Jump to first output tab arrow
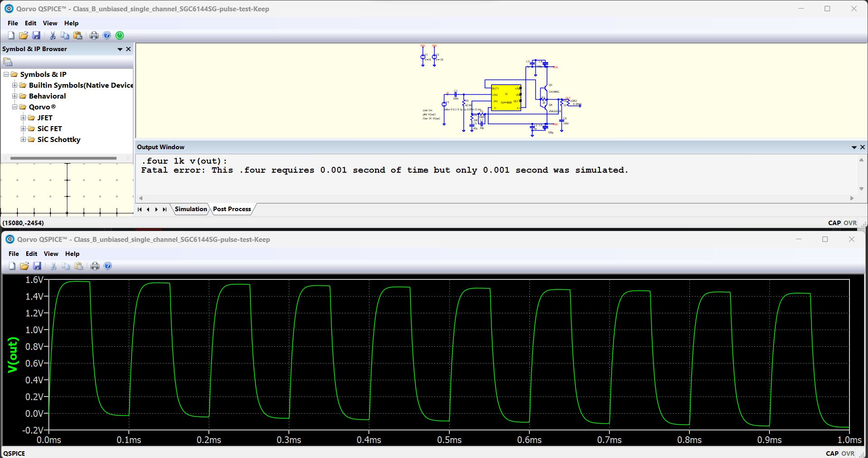 coord(140,209)
